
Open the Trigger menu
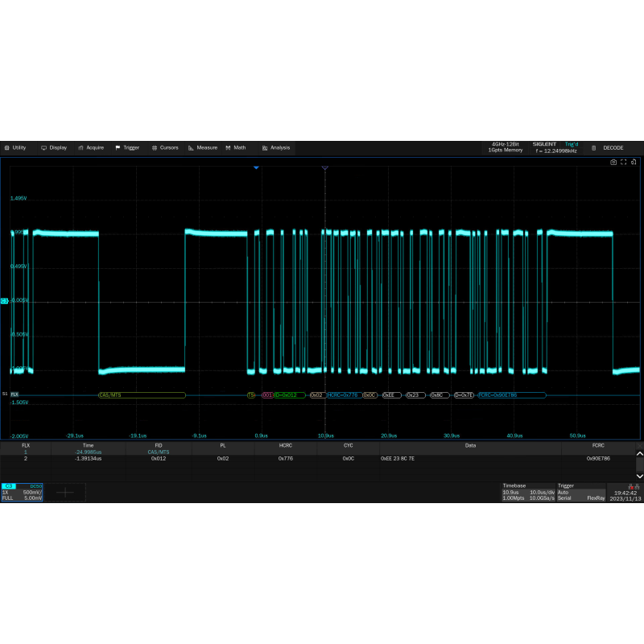pyautogui.click(x=127, y=148)
